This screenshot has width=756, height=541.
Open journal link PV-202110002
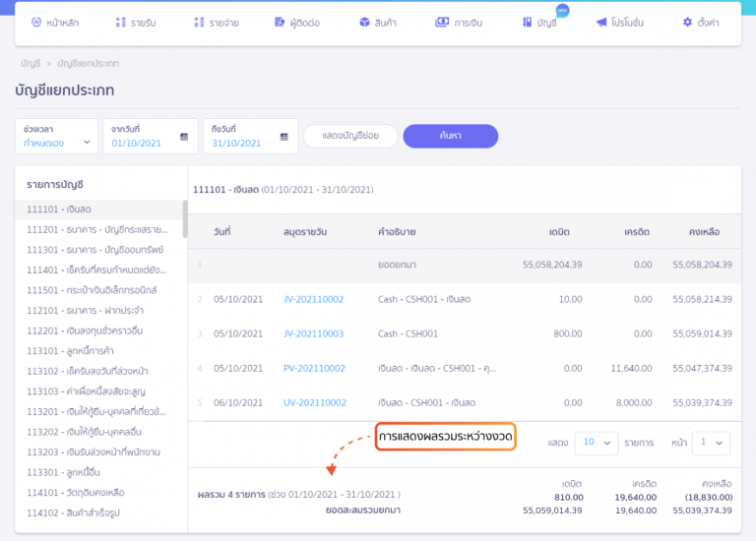point(313,368)
